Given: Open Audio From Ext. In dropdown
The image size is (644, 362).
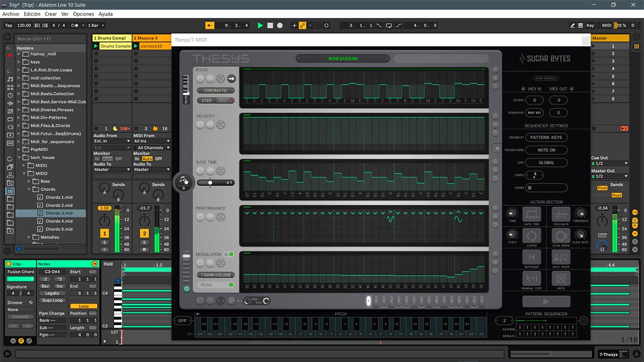Looking at the screenshot, I should (112, 141).
